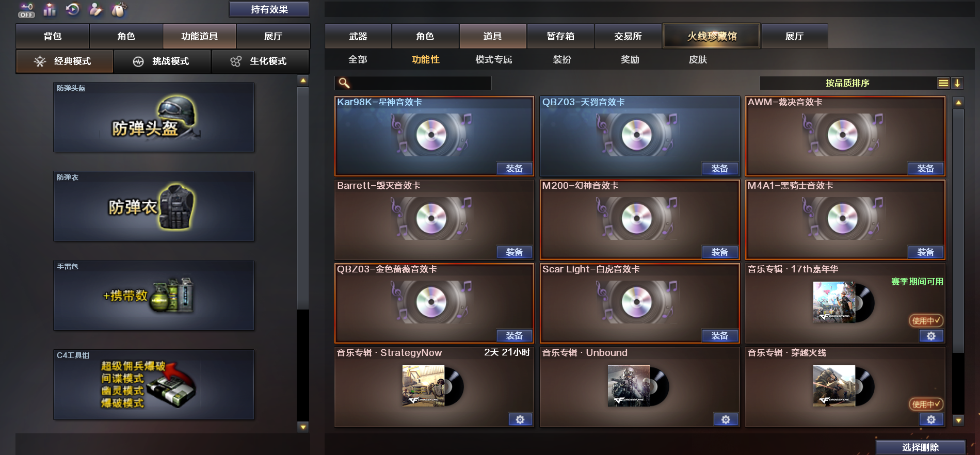
Task: Open the ranking bar-chart icon
Action: pyautogui.click(x=50, y=9)
